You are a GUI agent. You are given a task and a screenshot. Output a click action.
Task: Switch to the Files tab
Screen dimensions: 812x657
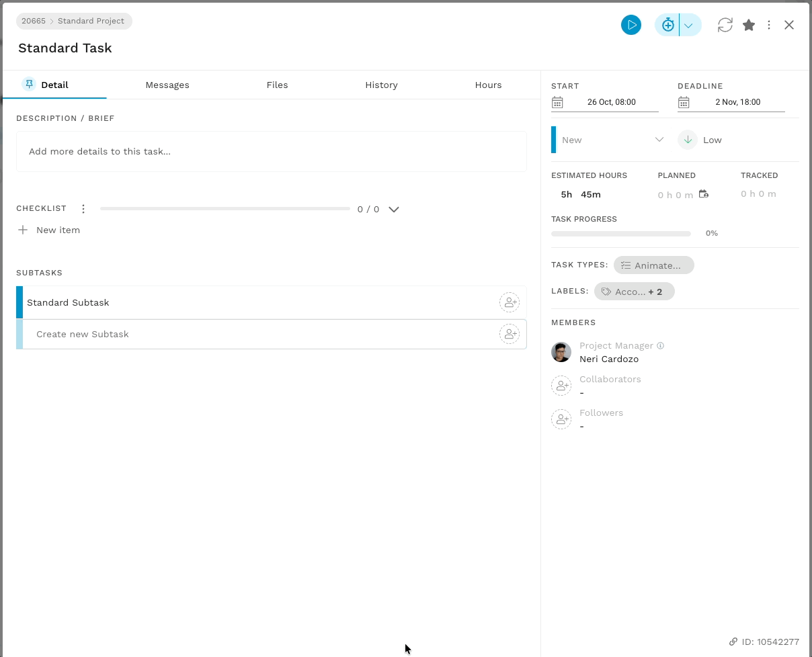pyautogui.click(x=277, y=85)
